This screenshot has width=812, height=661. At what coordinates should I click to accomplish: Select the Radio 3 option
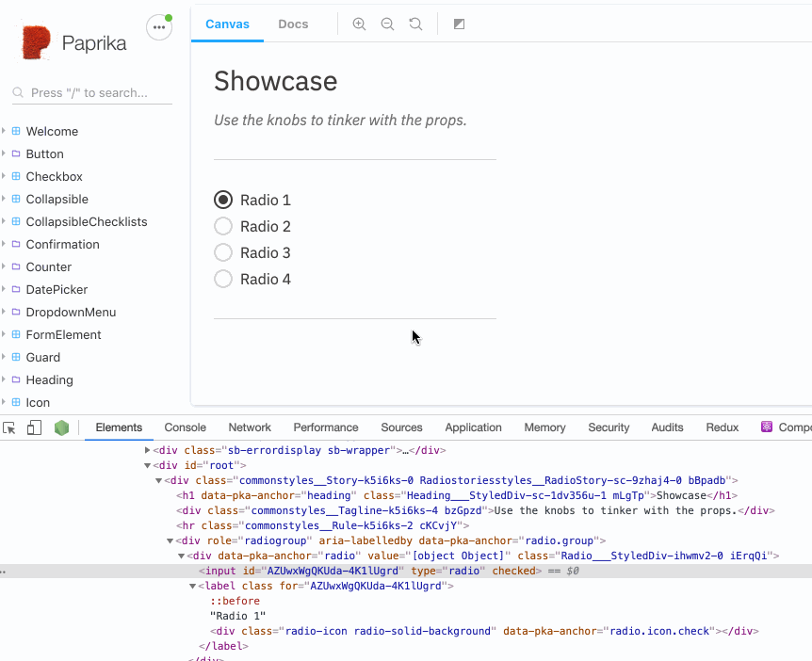[223, 252]
